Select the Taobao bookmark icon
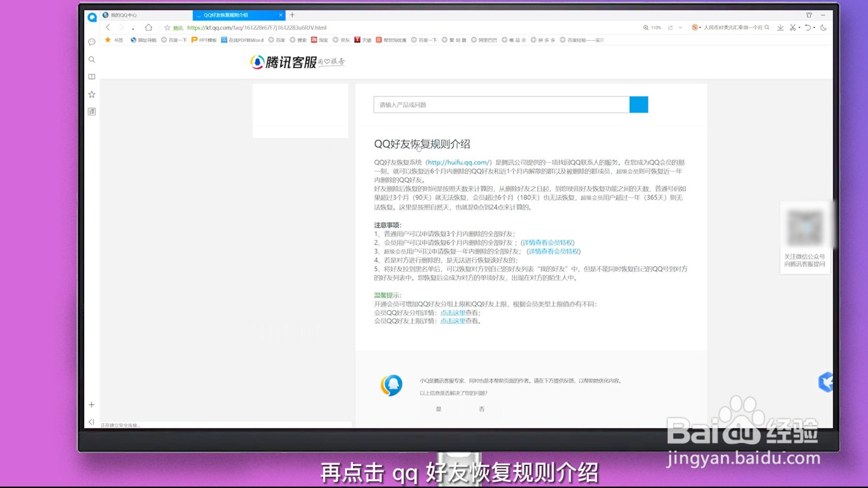 click(x=313, y=40)
